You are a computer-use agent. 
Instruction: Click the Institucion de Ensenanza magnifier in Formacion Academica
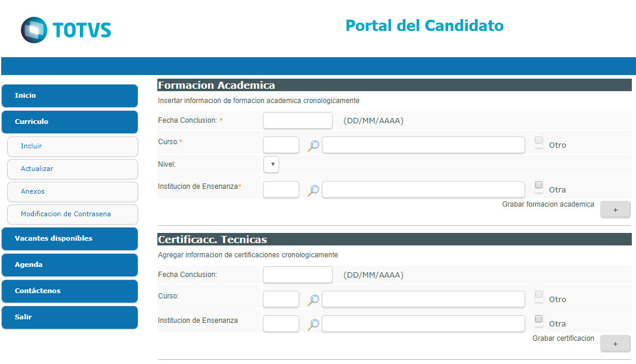[313, 190]
